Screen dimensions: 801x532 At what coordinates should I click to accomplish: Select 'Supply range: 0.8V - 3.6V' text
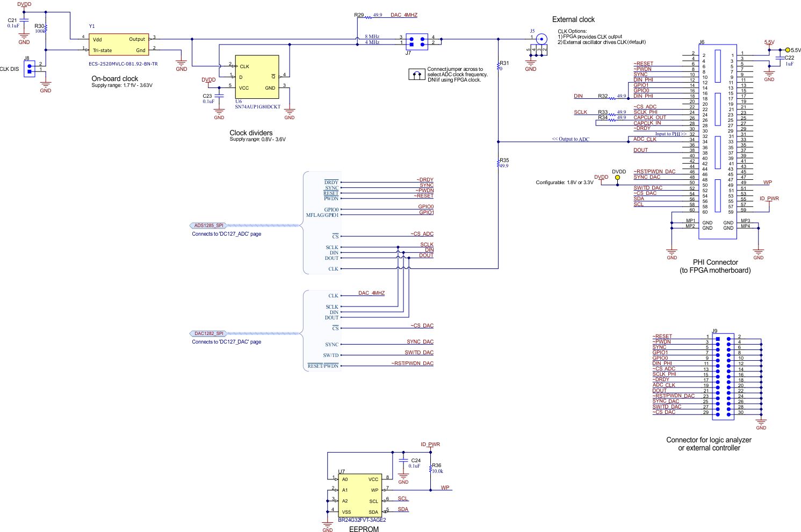(258, 139)
